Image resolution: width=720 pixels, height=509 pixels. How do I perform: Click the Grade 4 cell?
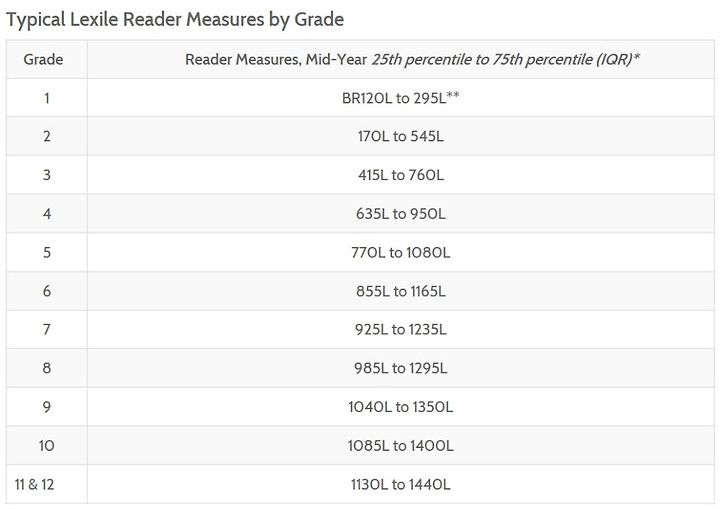pyautogui.click(x=47, y=214)
